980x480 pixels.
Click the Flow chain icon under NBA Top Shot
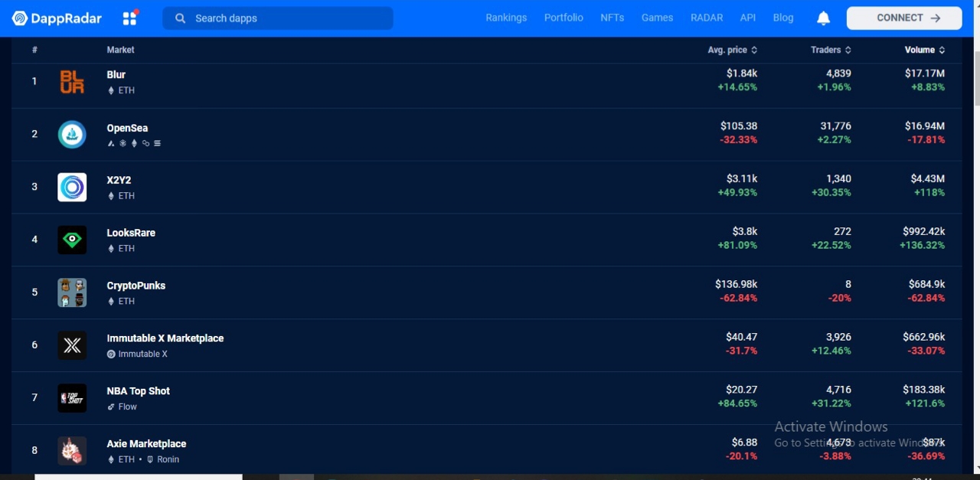[x=111, y=407]
